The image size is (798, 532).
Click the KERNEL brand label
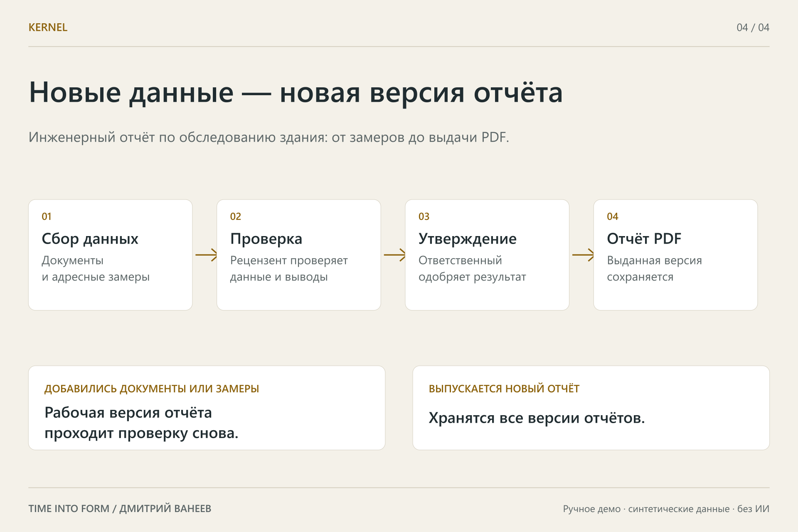tap(48, 27)
